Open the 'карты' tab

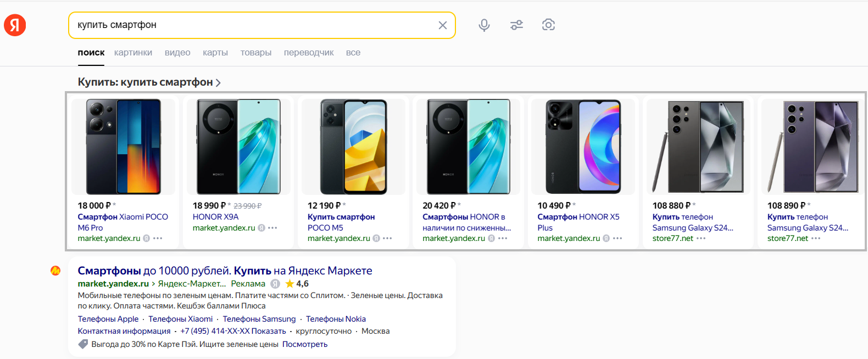click(x=215, y=53)
